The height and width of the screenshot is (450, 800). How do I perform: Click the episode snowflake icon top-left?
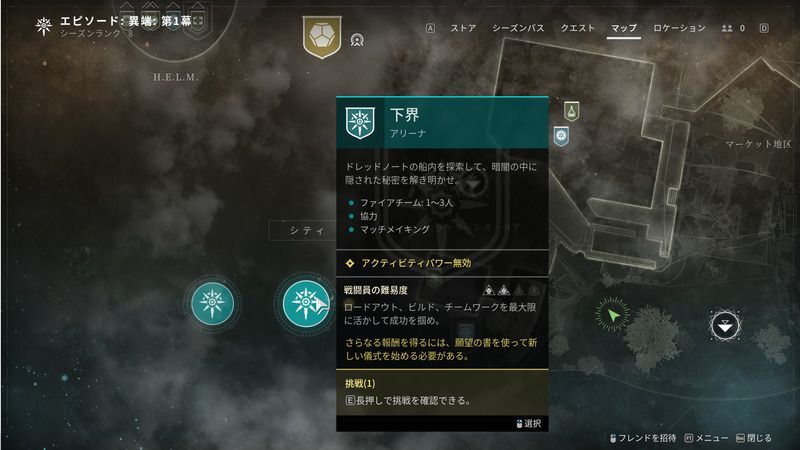point(44,26)
